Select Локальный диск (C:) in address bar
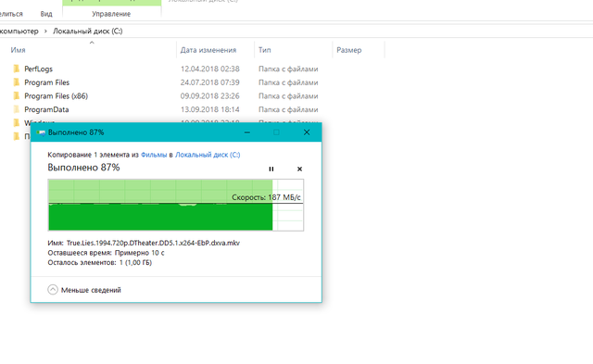Screen dimensions: 593x364 (88, 31)
